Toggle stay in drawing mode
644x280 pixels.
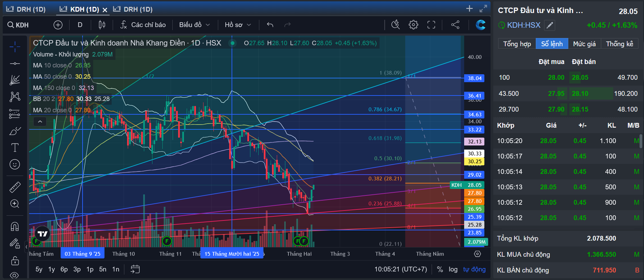tap(15, 243)
